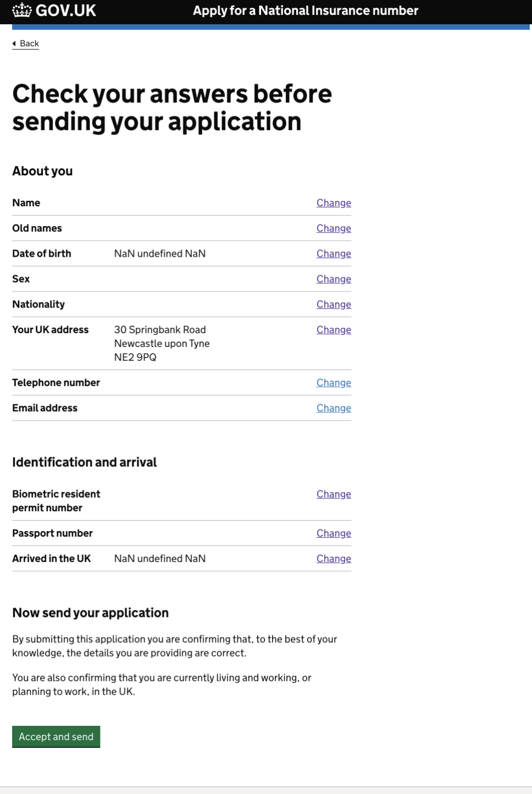Change the Email address answer
The image size is (532, 794).
[x=334, y=407]
